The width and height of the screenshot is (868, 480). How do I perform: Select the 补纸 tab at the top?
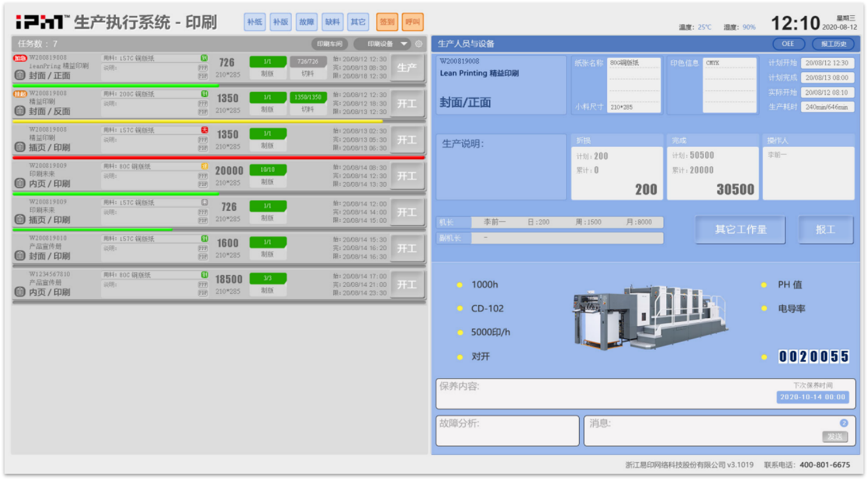pos(255,22)
